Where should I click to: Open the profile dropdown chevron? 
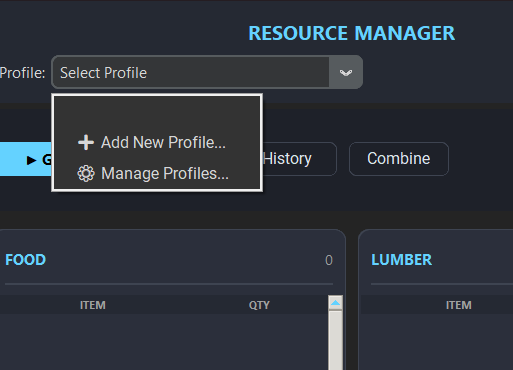346,72
